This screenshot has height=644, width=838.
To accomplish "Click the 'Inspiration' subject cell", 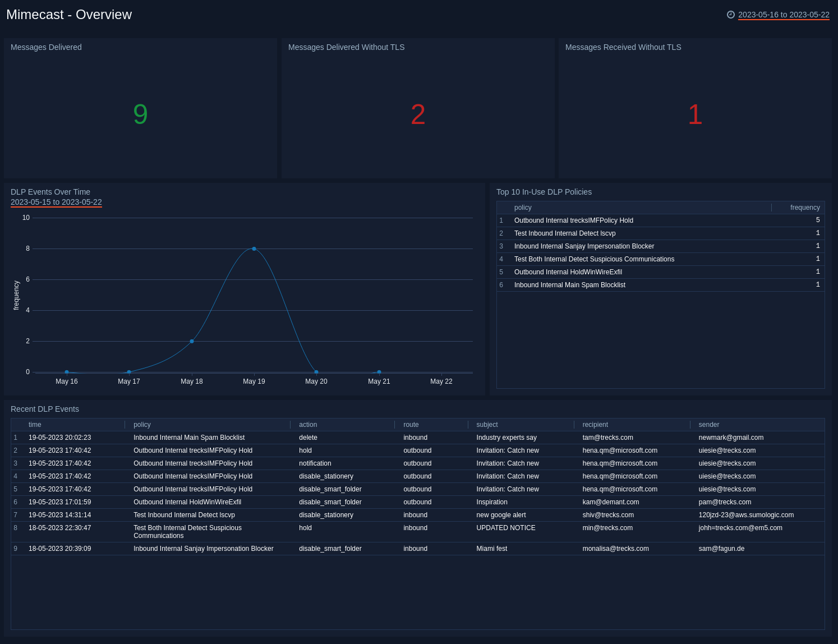I will (x=492, y=502).
